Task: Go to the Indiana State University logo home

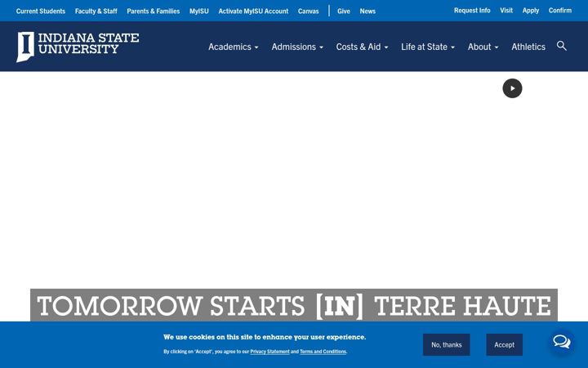Action: point(78,47)
